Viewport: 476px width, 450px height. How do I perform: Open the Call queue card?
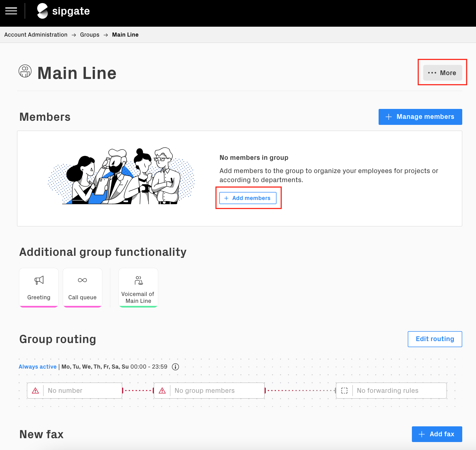point(83,288)
